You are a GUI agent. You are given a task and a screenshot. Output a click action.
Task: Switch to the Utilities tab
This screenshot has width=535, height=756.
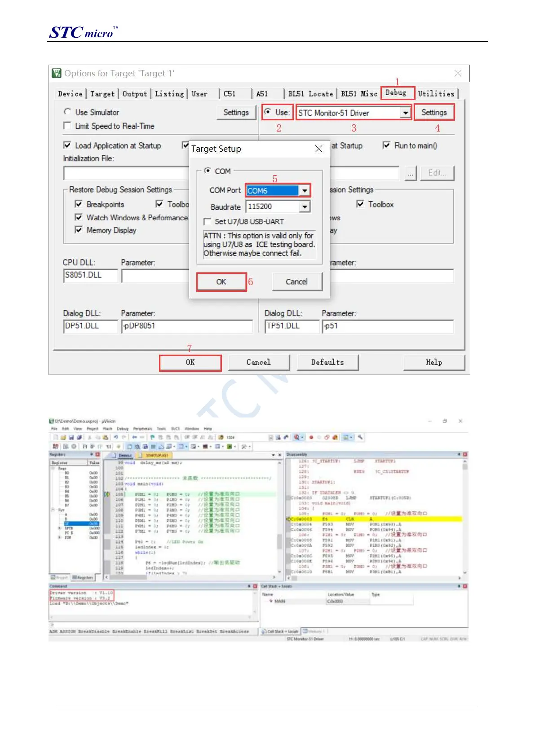pyautogui.click(x=436, y=94)
